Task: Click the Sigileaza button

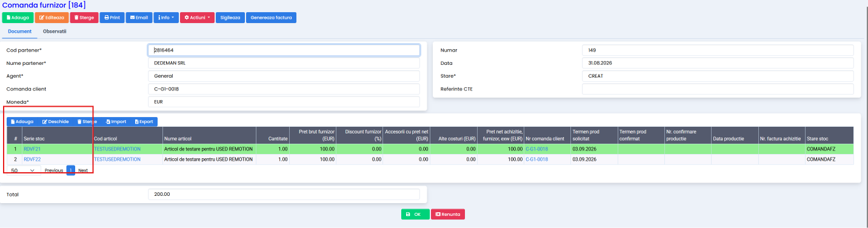Action: click(230, 18)
